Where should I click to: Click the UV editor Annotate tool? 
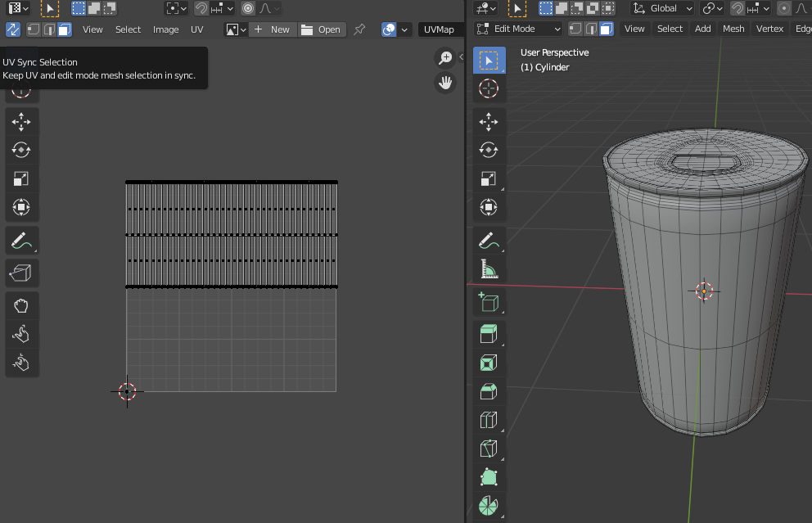point(21,241)
